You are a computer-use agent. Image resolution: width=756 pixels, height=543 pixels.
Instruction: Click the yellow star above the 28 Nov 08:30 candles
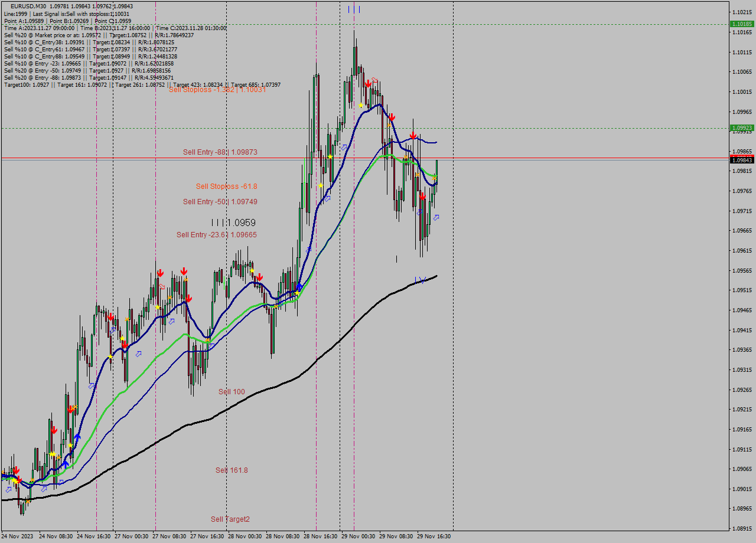(x=297, y=293)
